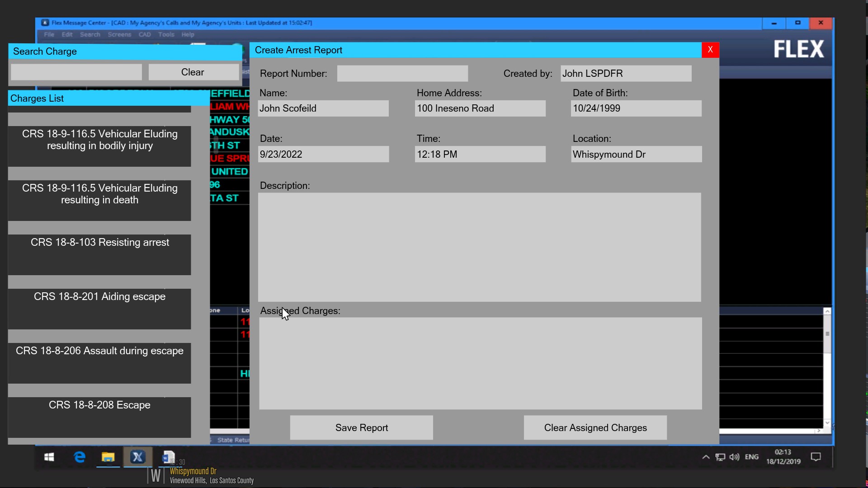
Task: Select the Resisting arrest charge
Action: (x=99, y=254)
